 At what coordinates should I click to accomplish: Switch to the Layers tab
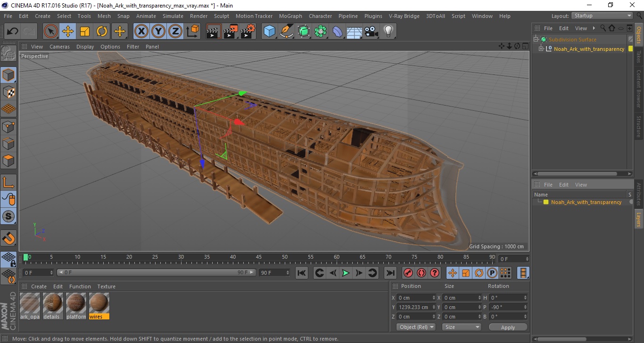click(639, 219)
